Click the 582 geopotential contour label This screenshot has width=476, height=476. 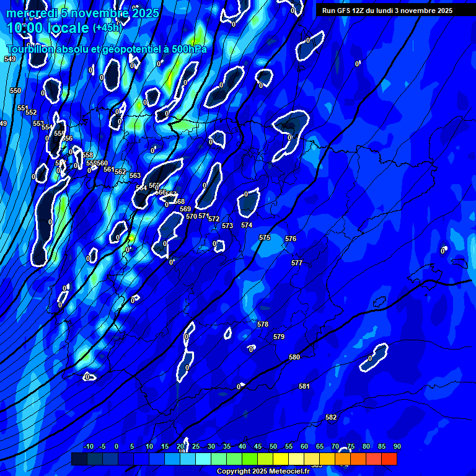click(x=331, y=418)
